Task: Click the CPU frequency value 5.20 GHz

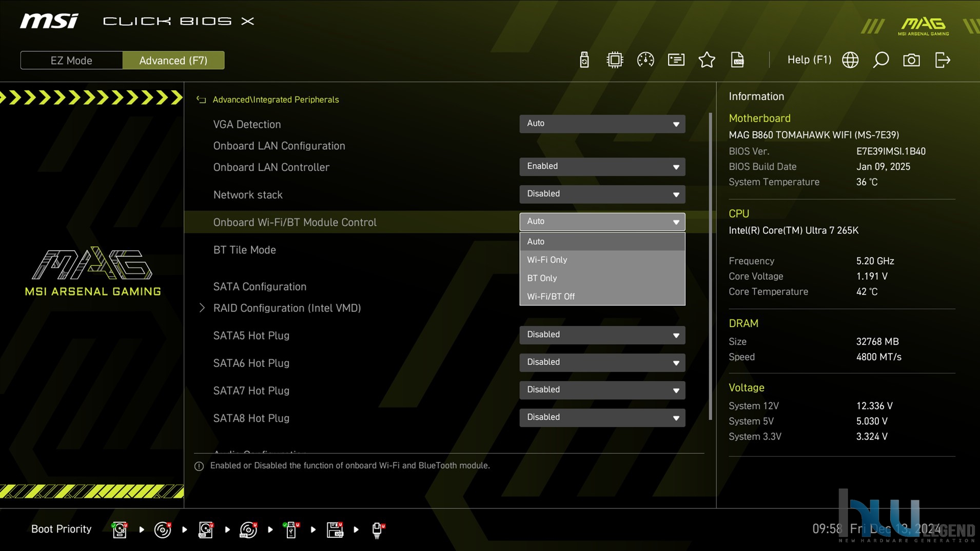Action: click(875, 261)
